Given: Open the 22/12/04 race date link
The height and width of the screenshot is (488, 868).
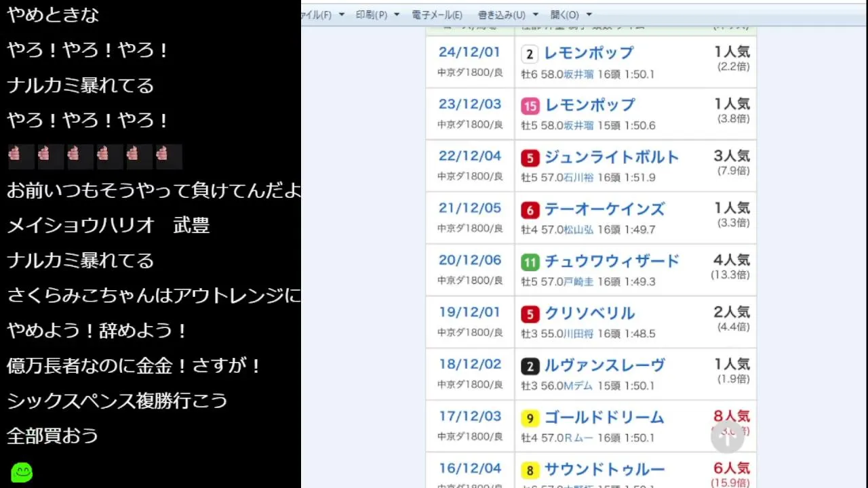Looking at the screenshot, I should click(x=469, y=157).
